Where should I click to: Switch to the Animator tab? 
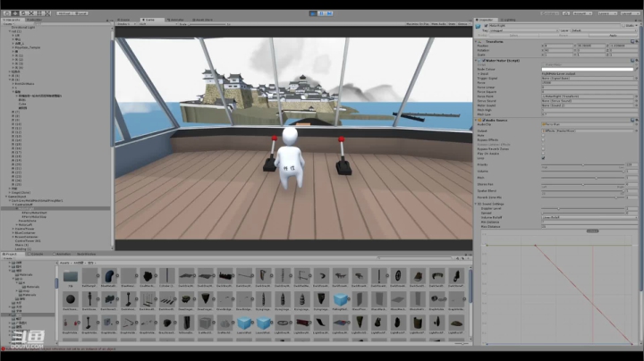pos(176,20)
